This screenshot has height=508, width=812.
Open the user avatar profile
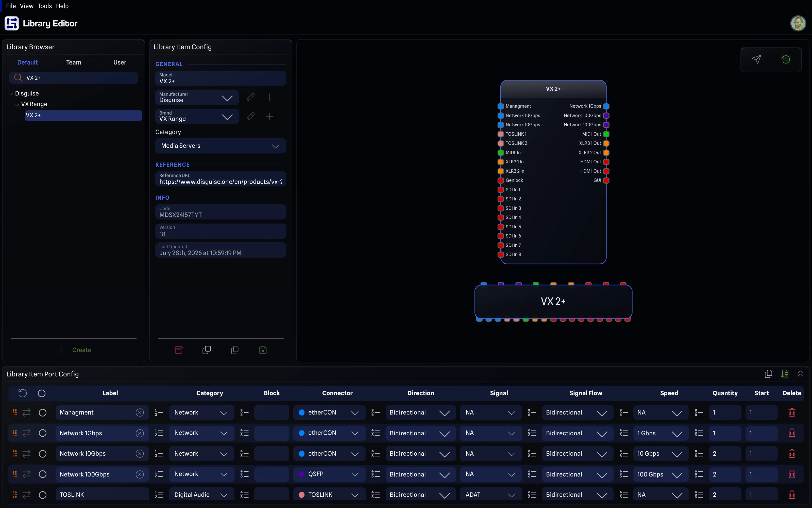[x=798, y=24]
